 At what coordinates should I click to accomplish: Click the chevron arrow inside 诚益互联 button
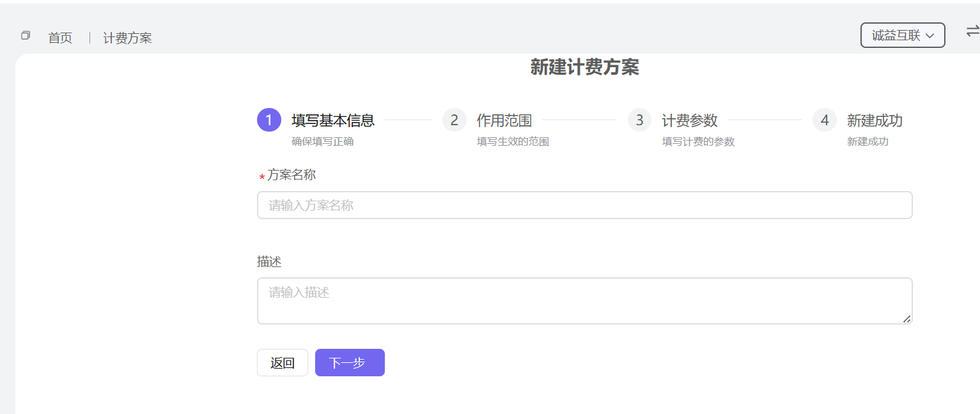[929, 36]
